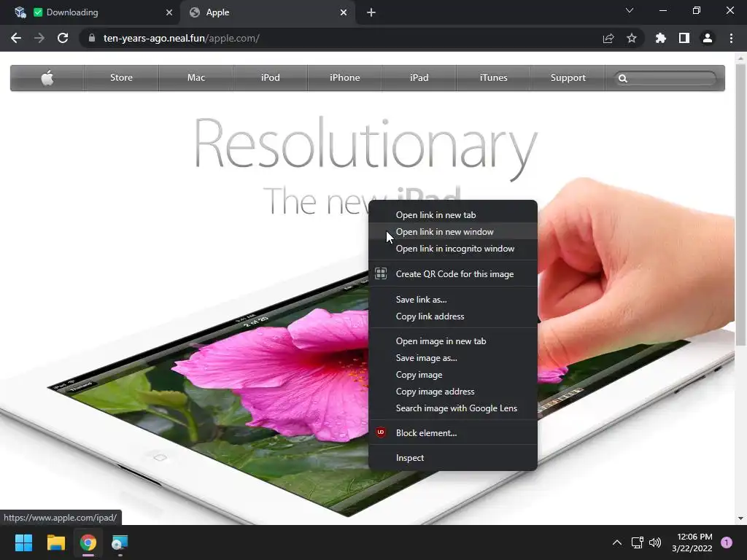Open the clock showing 12:06 PM

[x=692, y=542]
